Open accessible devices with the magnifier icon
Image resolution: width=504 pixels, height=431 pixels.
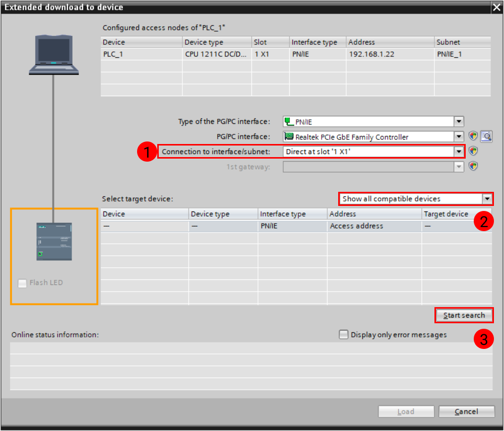tap(485, 136)
